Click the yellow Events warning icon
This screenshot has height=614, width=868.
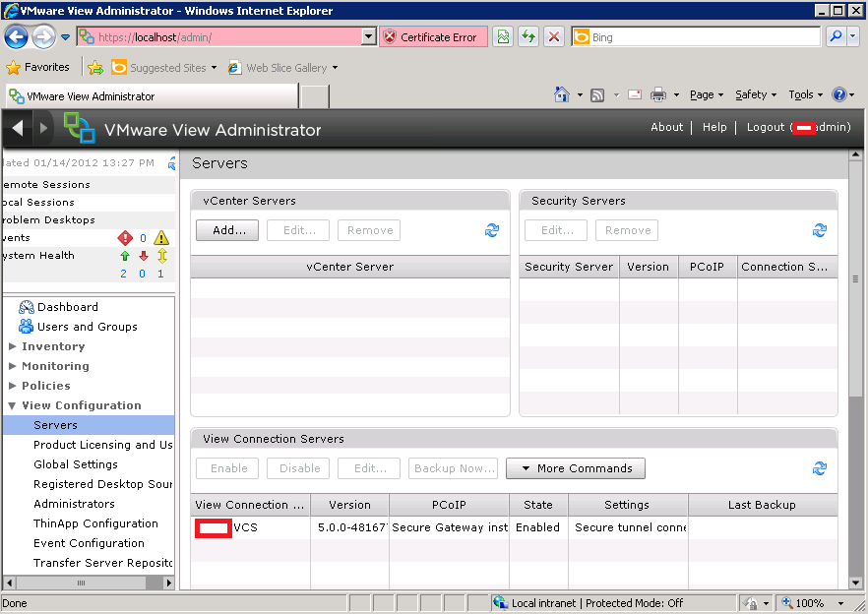161,238
